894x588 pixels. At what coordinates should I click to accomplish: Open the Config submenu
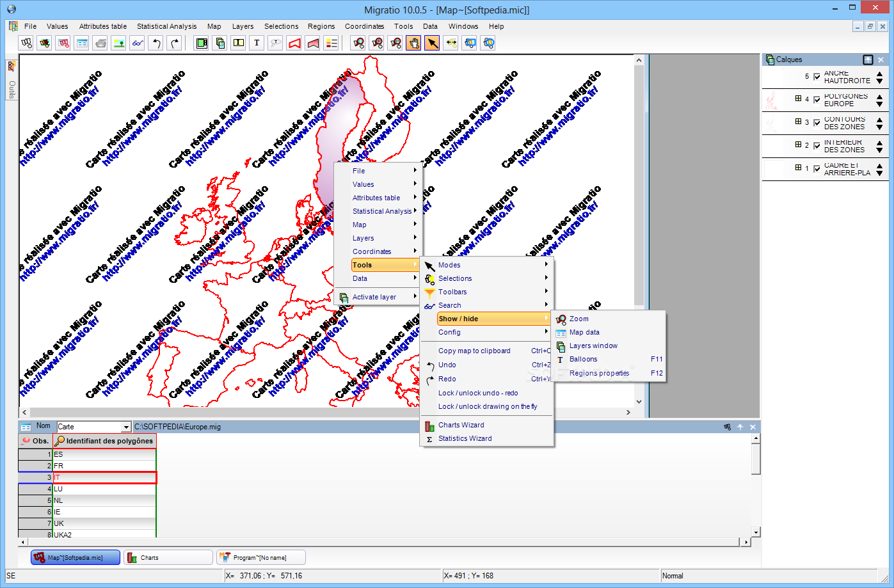tap(486, 332)
